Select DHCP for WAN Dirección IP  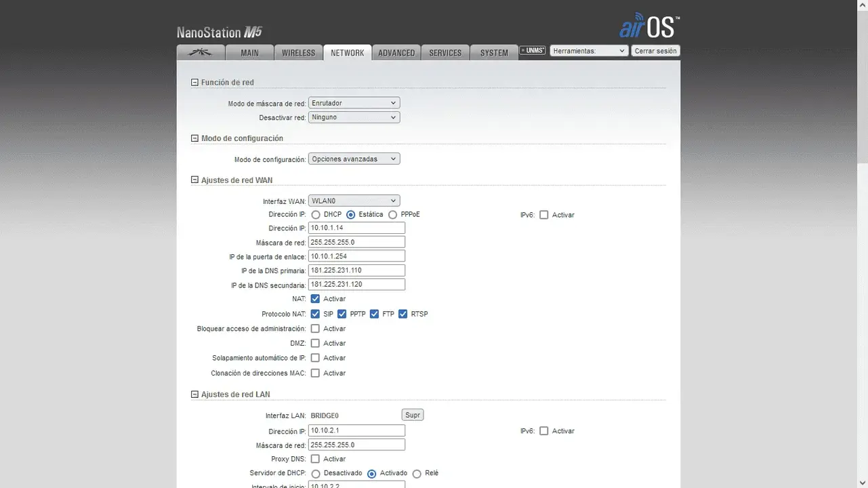tap(315, 215)
